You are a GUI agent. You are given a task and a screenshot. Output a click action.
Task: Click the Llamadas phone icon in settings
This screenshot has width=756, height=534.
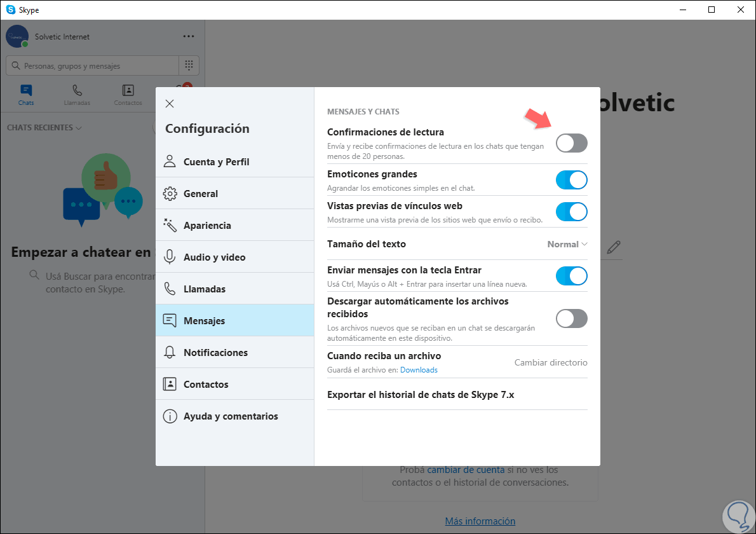pos(170,289)
